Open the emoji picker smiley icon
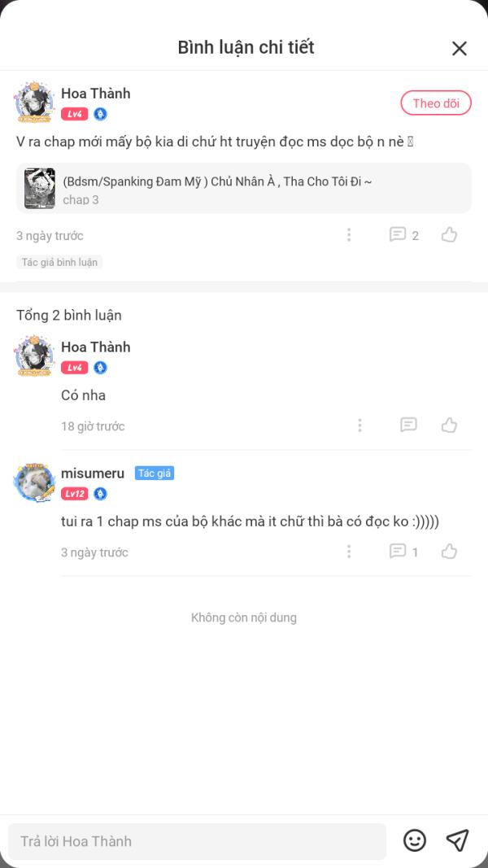The width and height of the screenshot is (488, 868). (415, 840)
